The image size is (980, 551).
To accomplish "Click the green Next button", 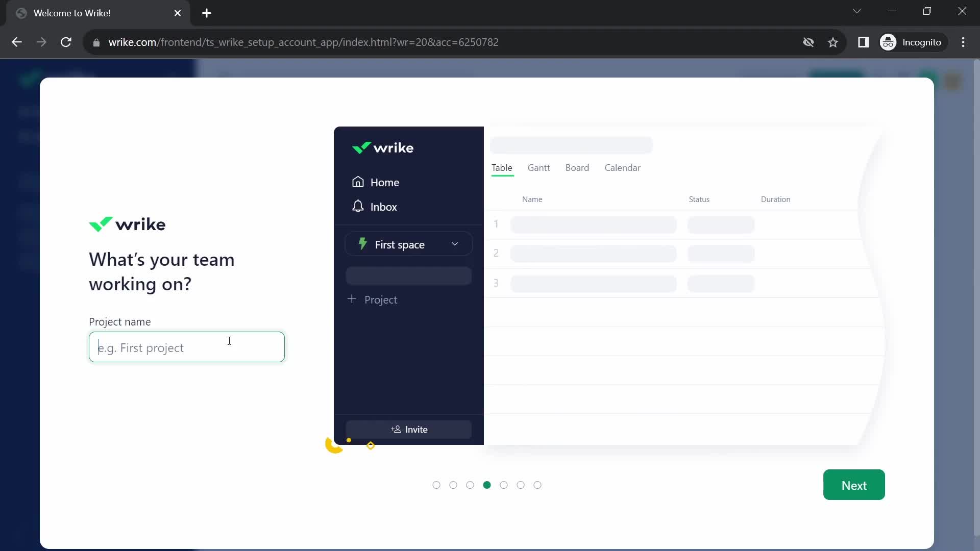I will click(x=854, y=485).
